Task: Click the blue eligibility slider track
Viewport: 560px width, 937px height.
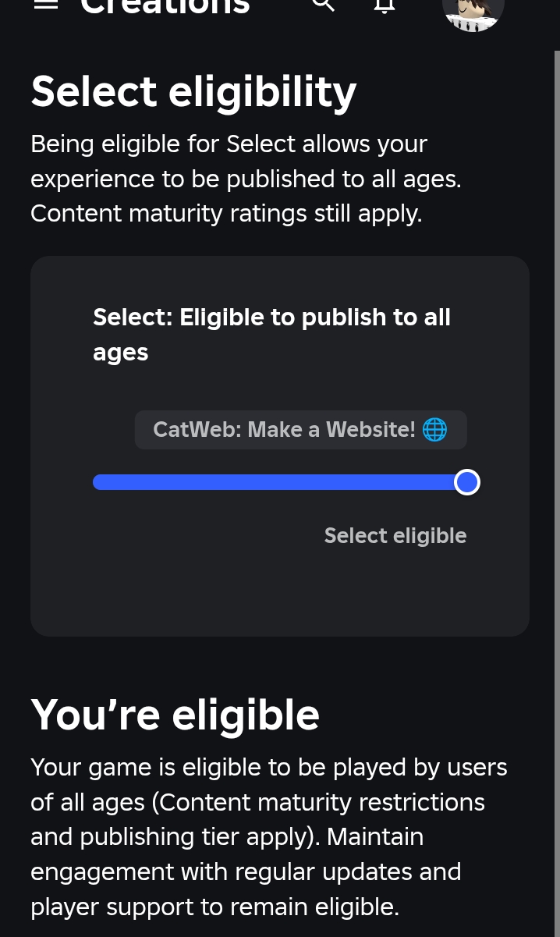Action: (x=273, y=482)
